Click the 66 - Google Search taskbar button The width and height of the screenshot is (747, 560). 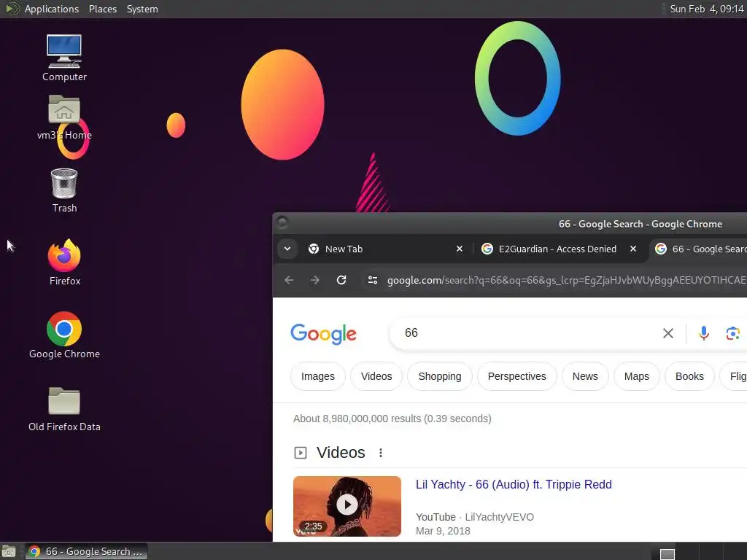click(86, 551)
